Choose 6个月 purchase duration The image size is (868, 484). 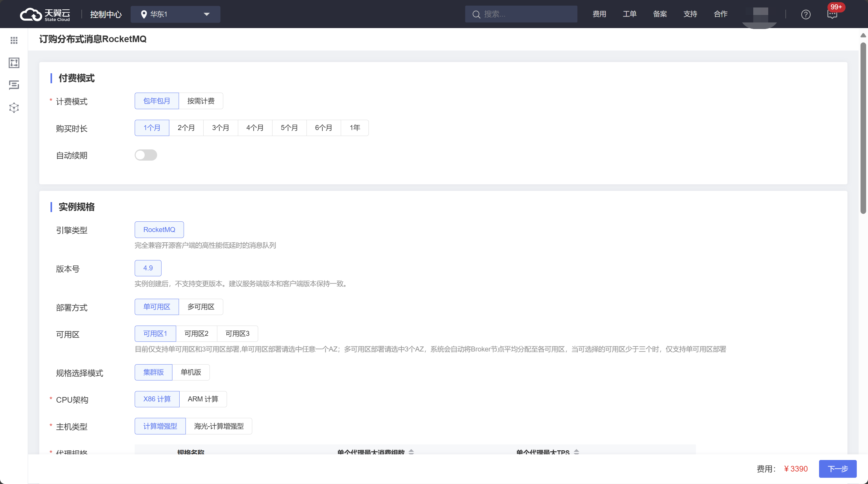[324, 128]
